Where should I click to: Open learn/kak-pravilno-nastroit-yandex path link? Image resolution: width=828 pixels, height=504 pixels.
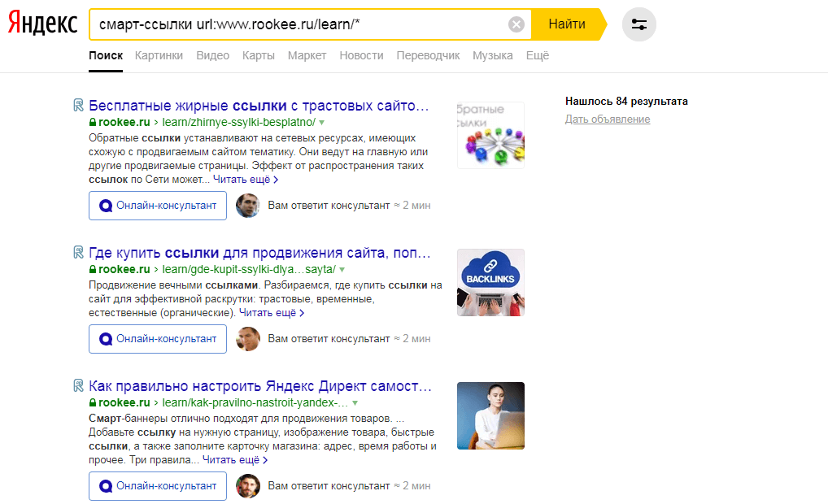tap(255, 402)
